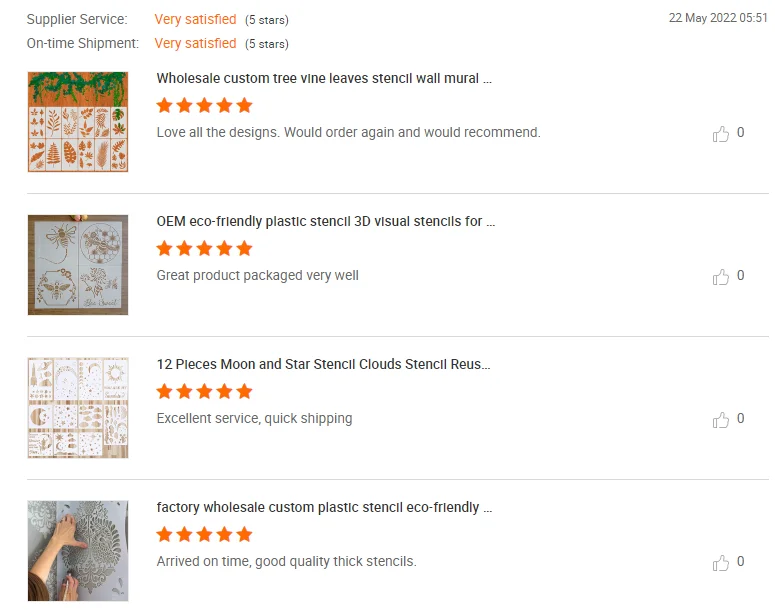Like the tree vine leaves stencil review
This screenshot has width=775, height=615.
pos(720,133)
